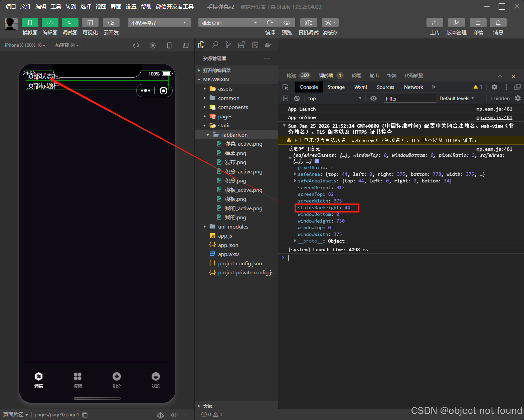Viewport: 524px width, 420px height.
Task: Expand the components folder
Action: pyautogui.click(x=236, y=107)
